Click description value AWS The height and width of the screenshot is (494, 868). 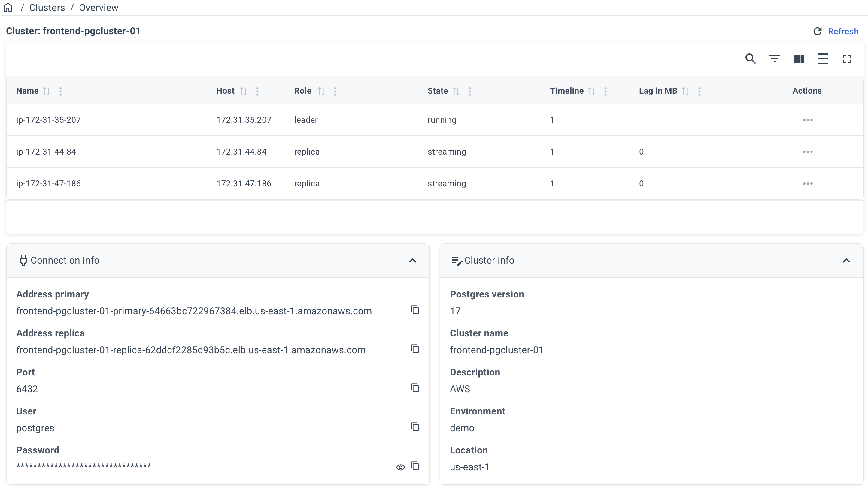[460, 389]
